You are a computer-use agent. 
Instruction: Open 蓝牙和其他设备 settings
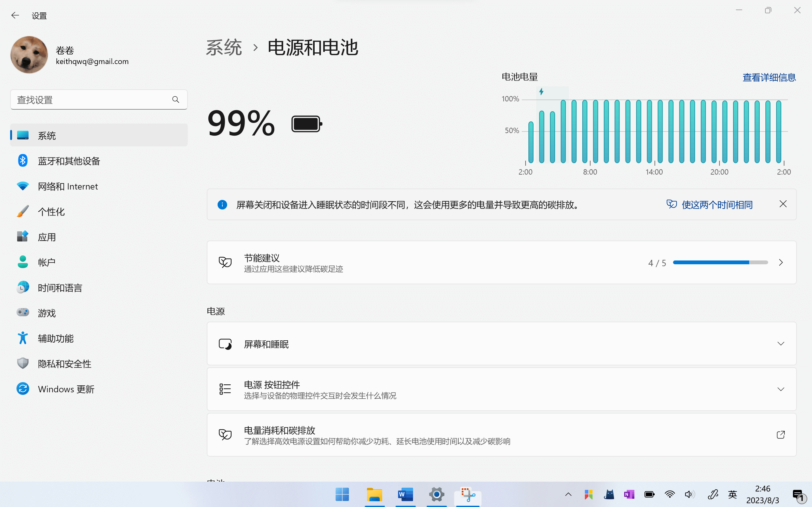click(69, 161)
